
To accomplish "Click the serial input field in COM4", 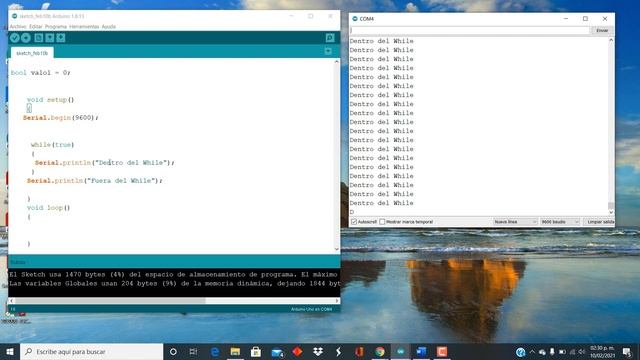I will pyautogui.click(x=469, y=31).
